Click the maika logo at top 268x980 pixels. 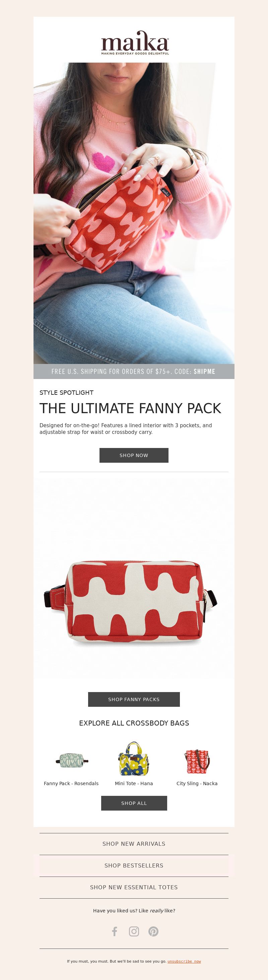click(135, 43)
